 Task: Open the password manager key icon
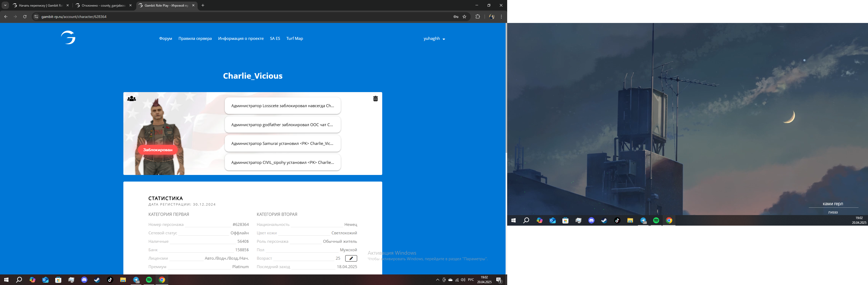456,16
